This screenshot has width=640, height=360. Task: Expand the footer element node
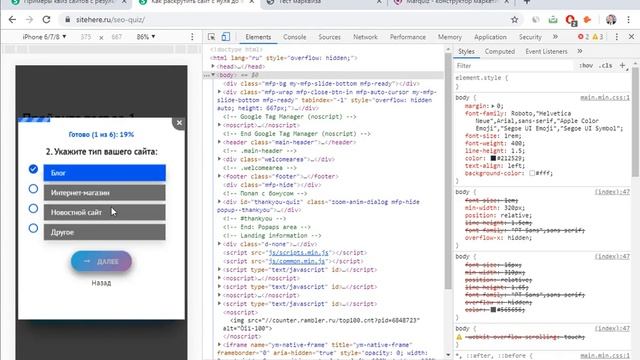click(219, 176)
